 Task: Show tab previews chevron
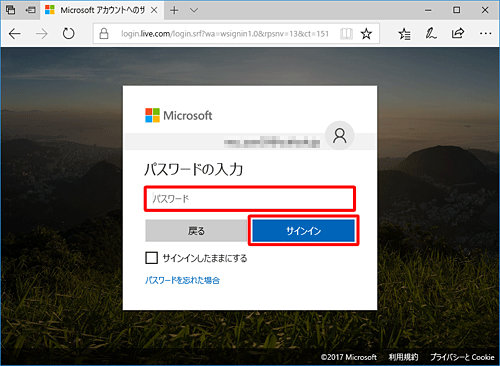coord(194,10)
